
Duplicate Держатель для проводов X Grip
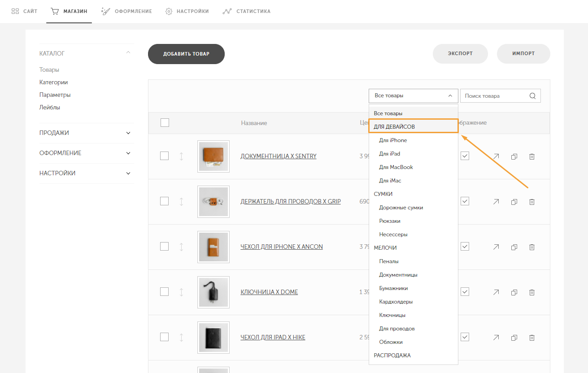(514, 202)
